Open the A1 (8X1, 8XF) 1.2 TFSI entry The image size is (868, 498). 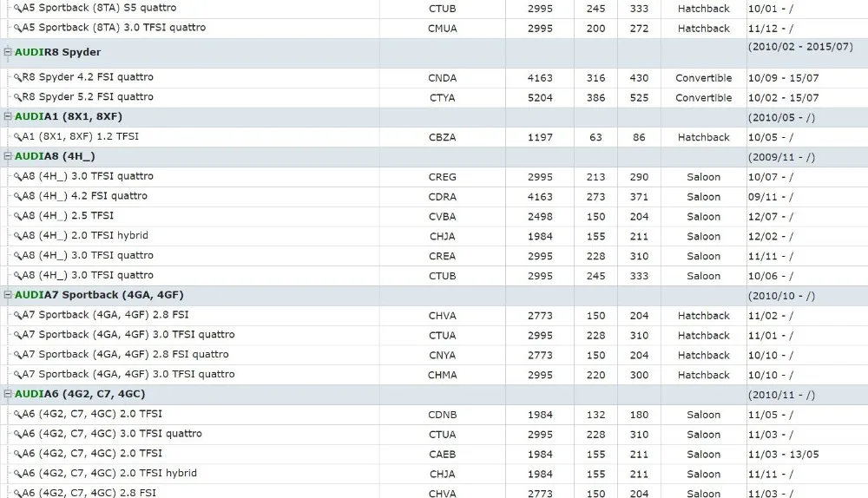[x=80, y=137]
